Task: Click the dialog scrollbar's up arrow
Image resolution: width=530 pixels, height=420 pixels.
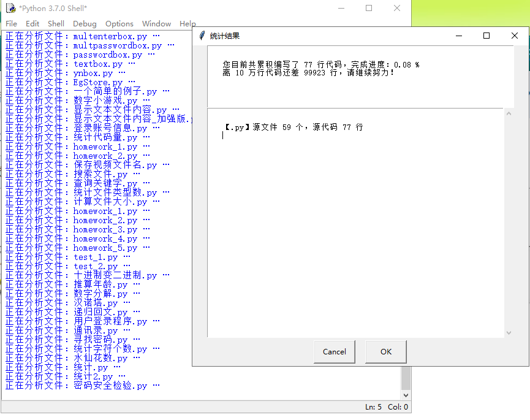Action: point(509,113)
